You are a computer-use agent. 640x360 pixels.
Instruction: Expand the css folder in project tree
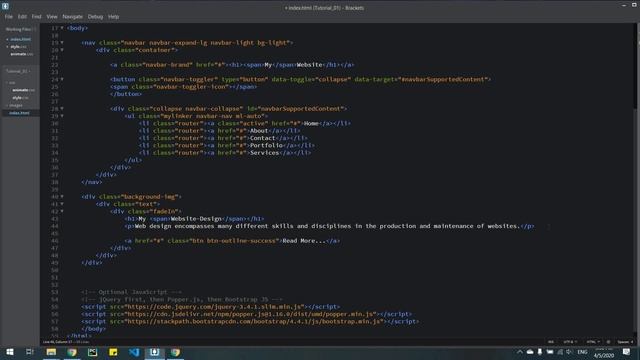click(10, 82)
